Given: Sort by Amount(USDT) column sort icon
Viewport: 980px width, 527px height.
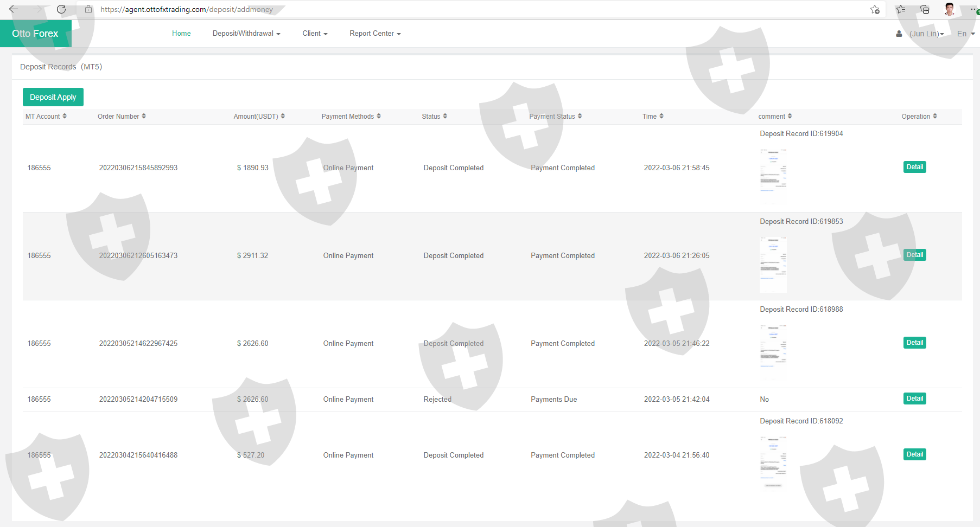Looking at the screenshot, I should 283,116.
